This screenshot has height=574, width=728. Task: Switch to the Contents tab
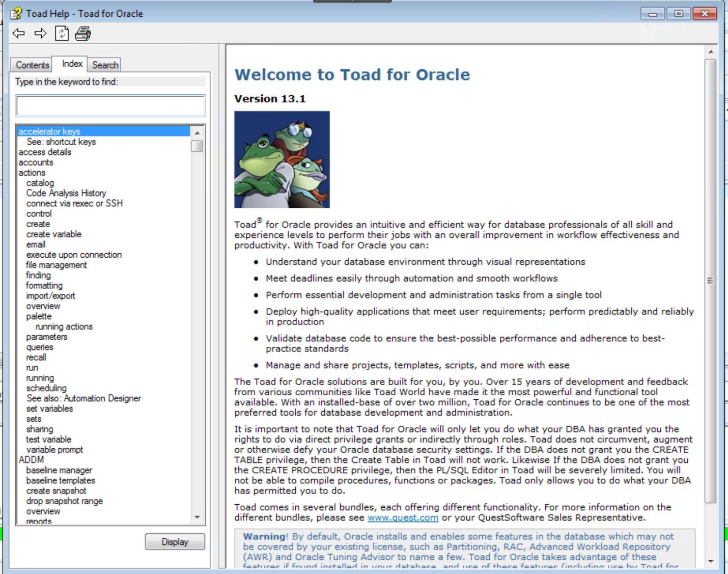(x=32, y=65)
